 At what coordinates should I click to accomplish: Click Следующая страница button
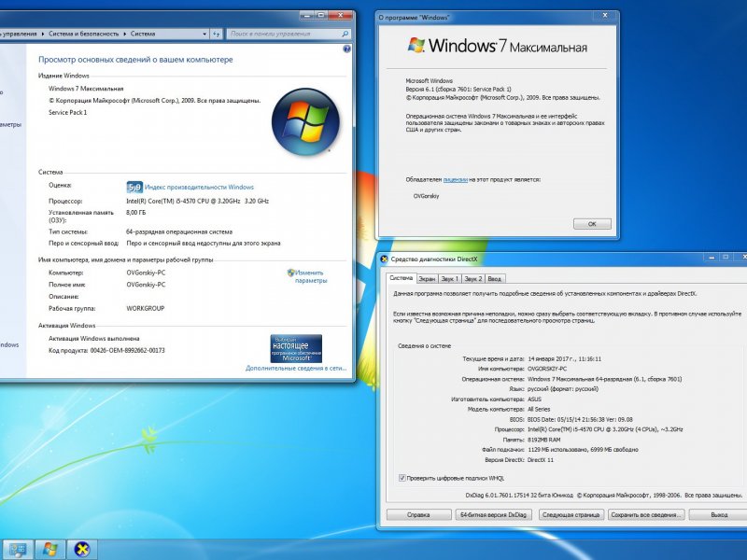(x=571, y=515)
